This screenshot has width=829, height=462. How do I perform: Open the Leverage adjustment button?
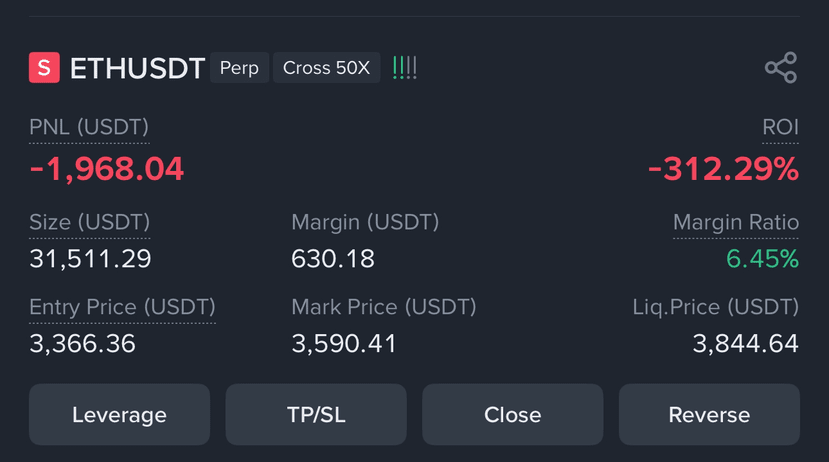click(x=119, y=414)
